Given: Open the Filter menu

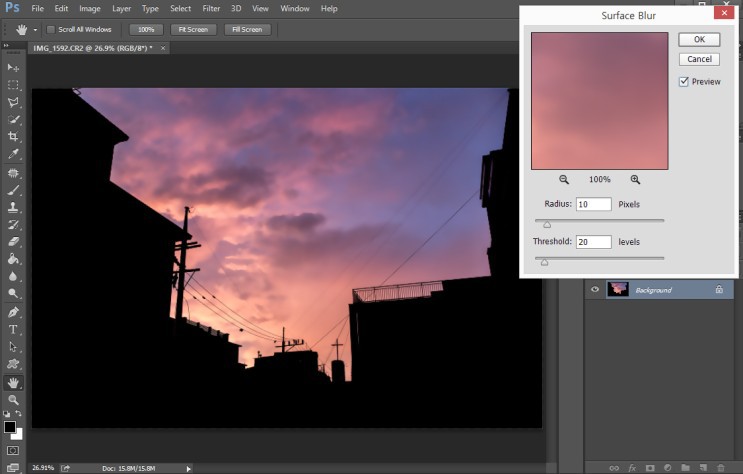Looking at the screenshot, I should point(211,8).
